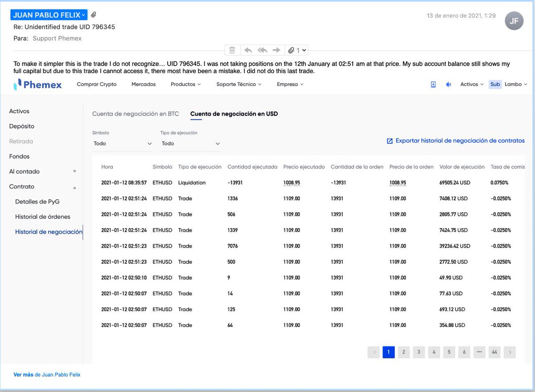
Task: Go to page 2
Action: coord(403,352)
